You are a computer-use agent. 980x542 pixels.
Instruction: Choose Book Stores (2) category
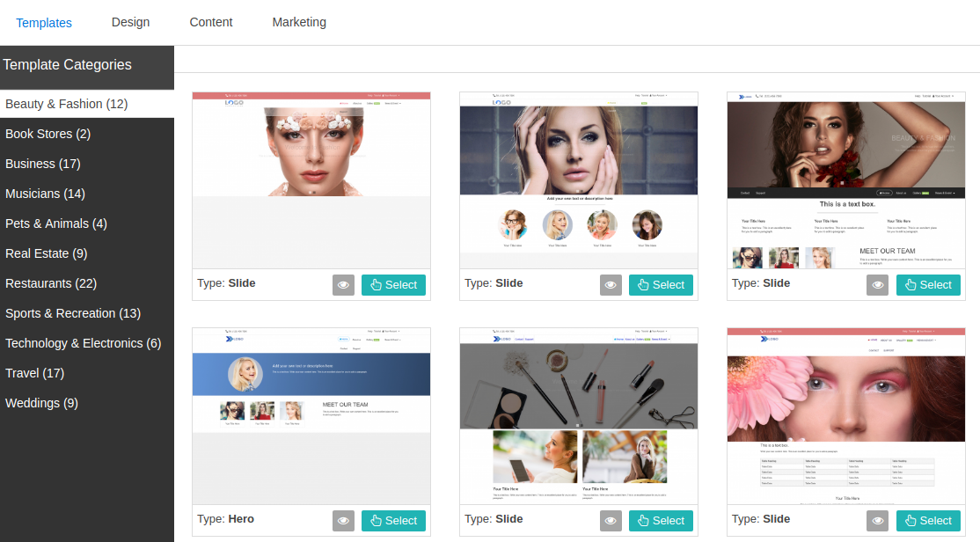(48, 134)
